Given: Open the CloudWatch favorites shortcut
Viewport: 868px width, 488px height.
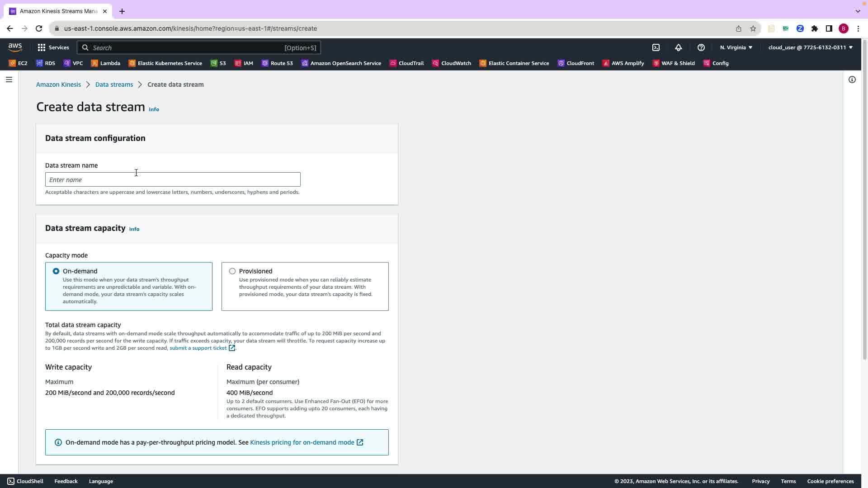Looking at the screenshot, I should (451, 63).
